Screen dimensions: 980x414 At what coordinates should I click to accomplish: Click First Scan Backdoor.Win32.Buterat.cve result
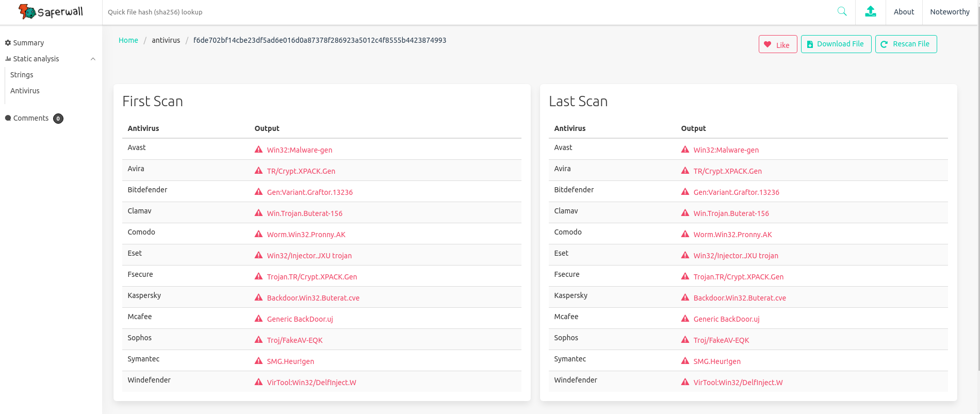pyautogui.click(x=313, y=298)
